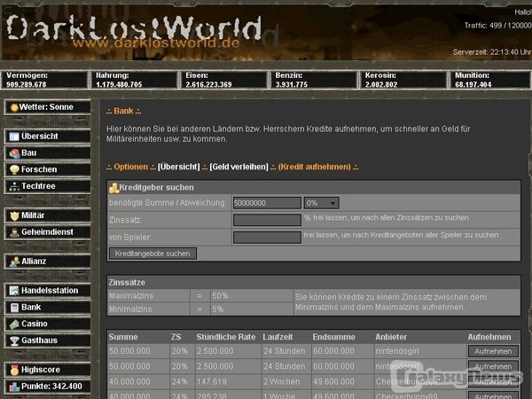Open the Techtree menu entry
Screen dimensions: 532x399
pyautogui.click(x=48, y=186)
